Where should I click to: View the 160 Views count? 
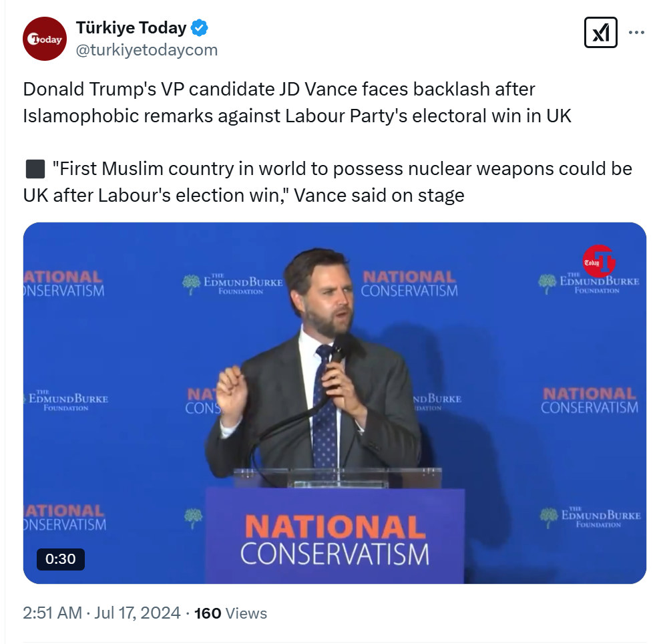[x=230, y=613]
